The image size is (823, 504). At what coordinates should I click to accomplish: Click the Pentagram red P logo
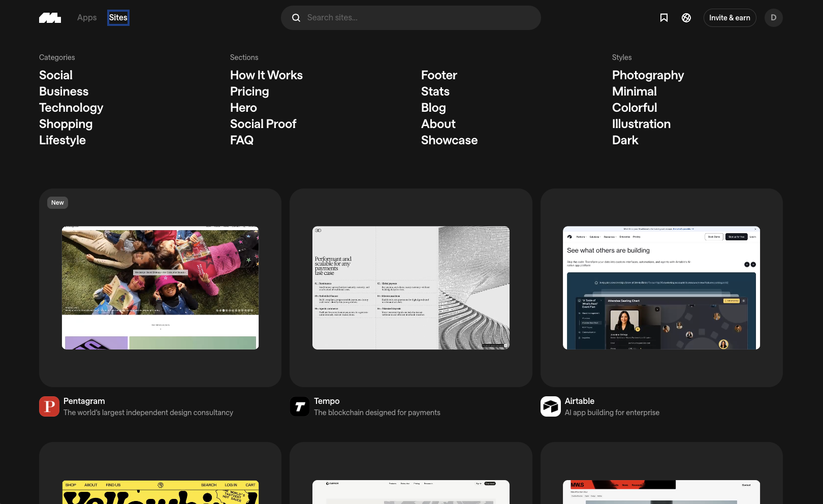49,406
